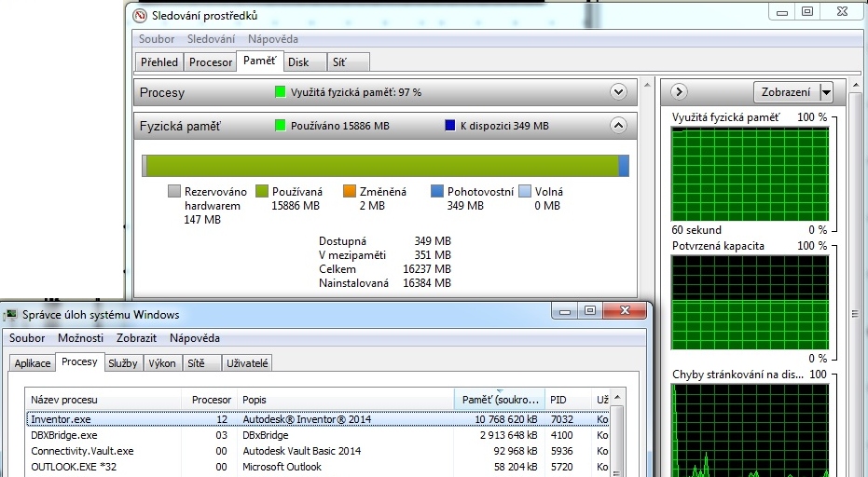
Task: Click memory value 2 913 648 kB
Action: click(x=509, y=435)
